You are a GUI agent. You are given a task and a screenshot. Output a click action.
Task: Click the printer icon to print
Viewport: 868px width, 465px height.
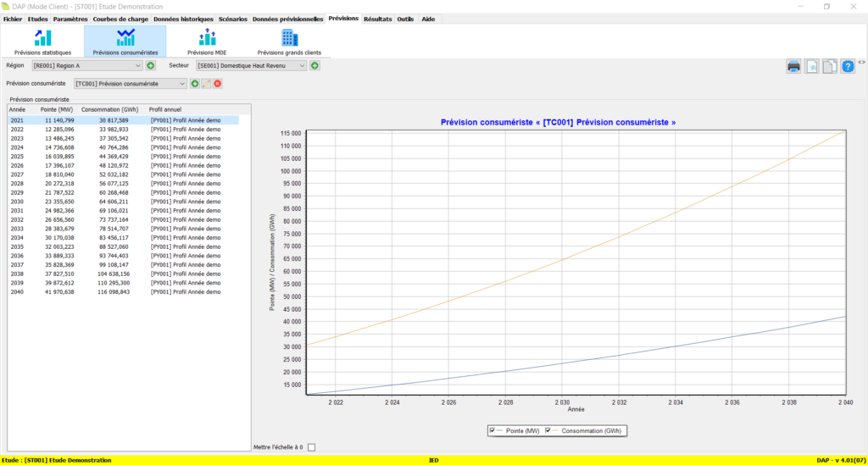(x=793, y=66)
